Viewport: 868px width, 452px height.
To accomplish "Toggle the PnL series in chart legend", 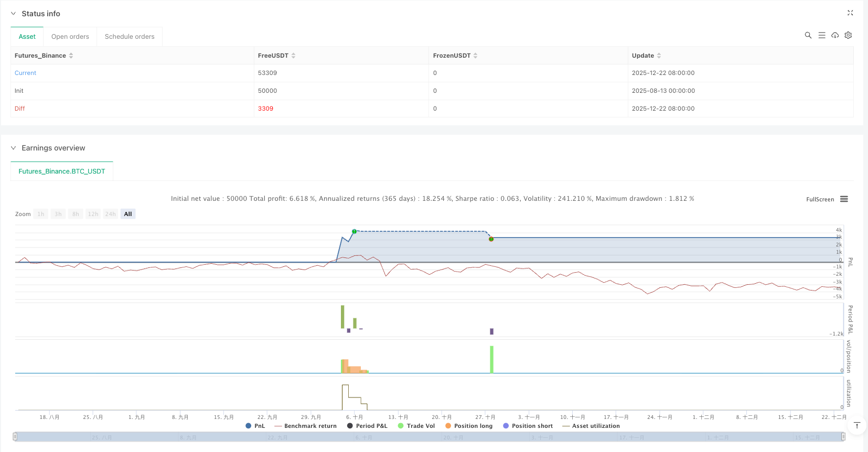I will [x=255, y=426].
